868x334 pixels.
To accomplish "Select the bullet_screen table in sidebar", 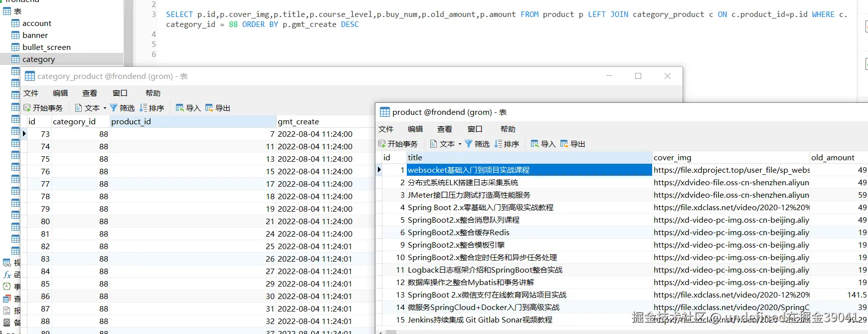I will pos(46,47).
